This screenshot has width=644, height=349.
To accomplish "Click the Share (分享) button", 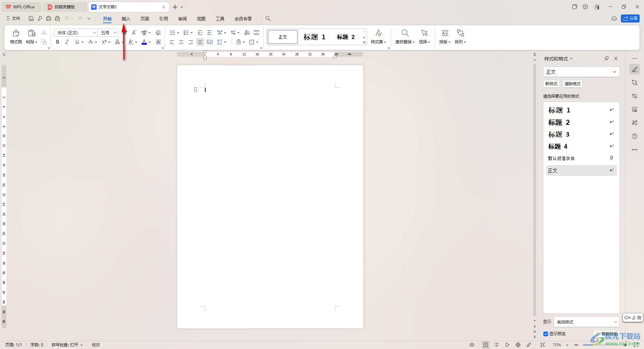I will pos(630,18).
